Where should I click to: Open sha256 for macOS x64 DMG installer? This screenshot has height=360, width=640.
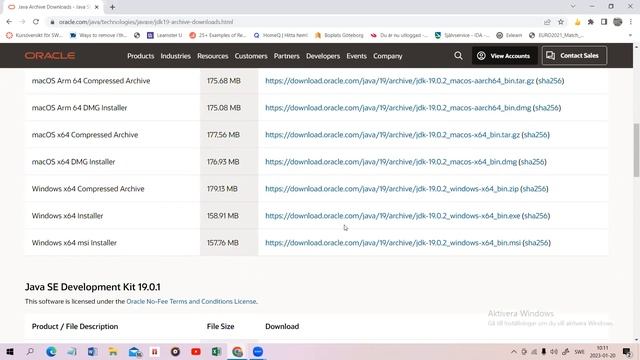tap(533, 162)
